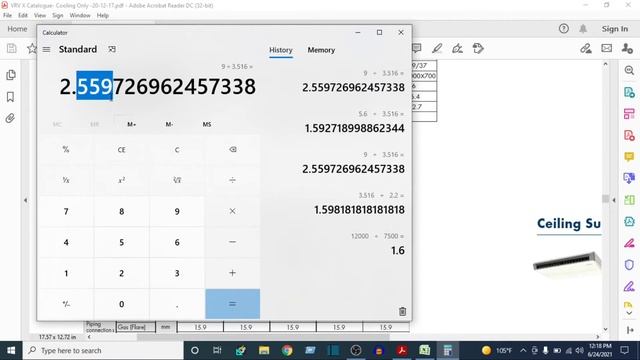640x360 pixels.
Task: Open the File menu in Acrobat Reader
Action: (x=7, y=16)
